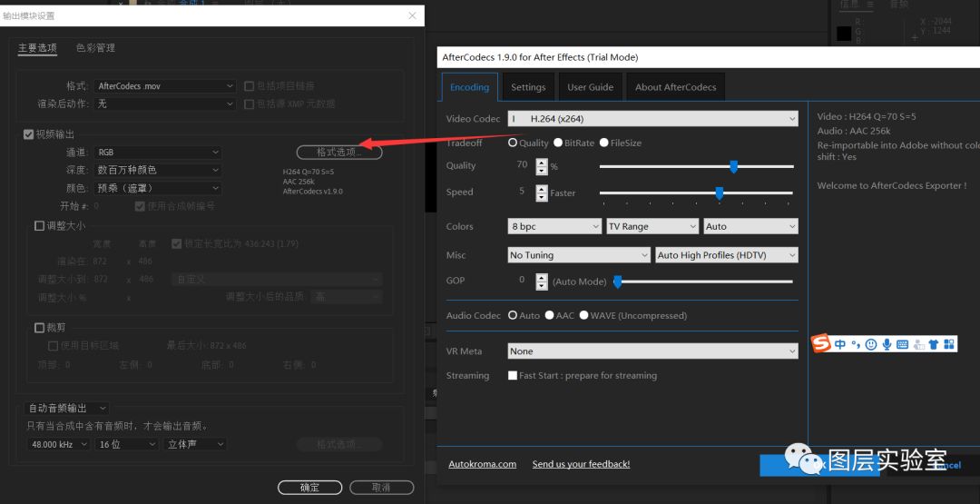Increase Quality with the up arrow
Image resolution: width=980 pixels, height=504 pixels.
(541, 163)
